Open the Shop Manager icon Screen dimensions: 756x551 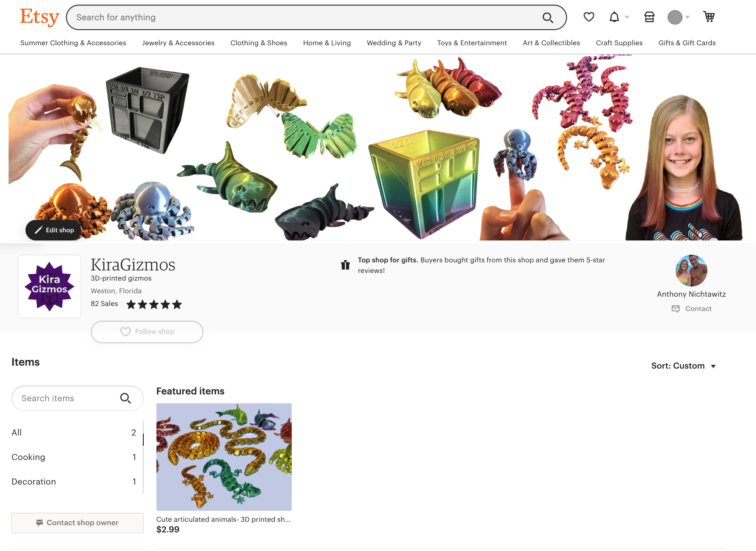click(x=649, y=17)
